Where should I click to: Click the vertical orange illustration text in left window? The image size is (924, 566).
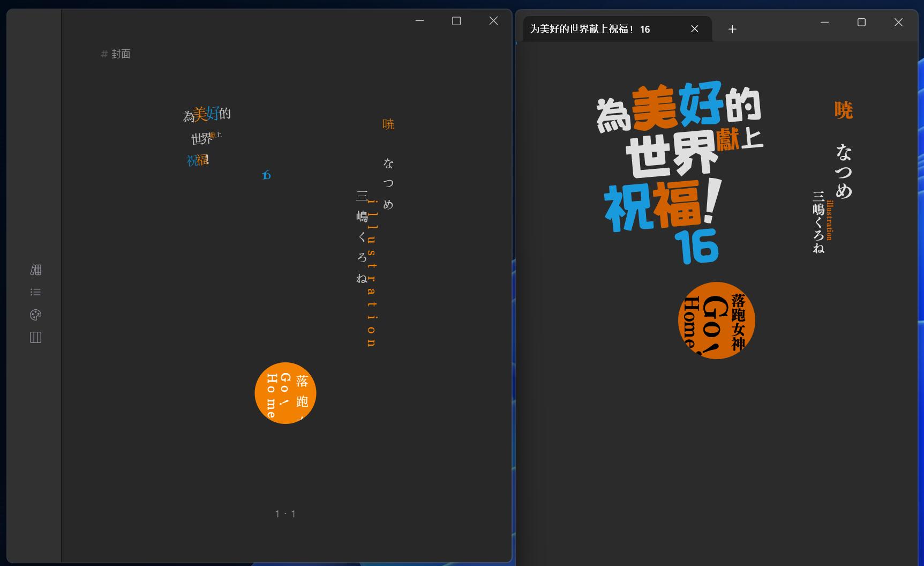tap(372, 273)
